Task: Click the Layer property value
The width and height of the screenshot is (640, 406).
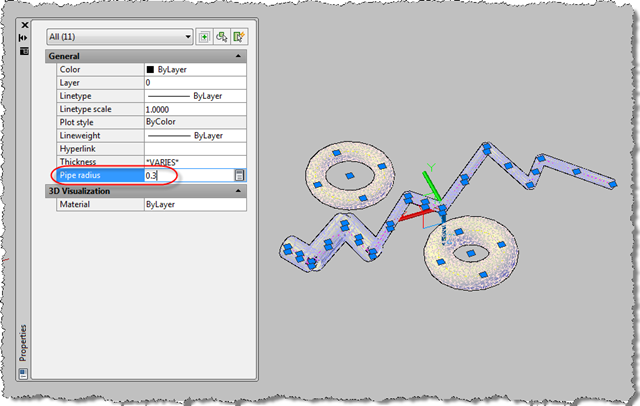Action: pyautogui.click(x=190, y=83)
